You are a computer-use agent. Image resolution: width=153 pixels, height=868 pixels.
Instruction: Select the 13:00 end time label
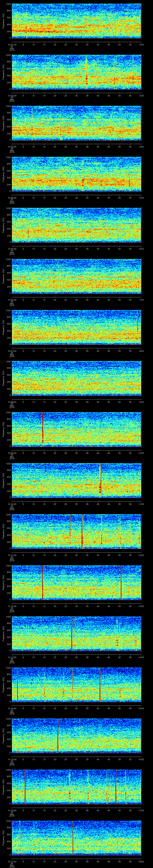coord(141,606)
